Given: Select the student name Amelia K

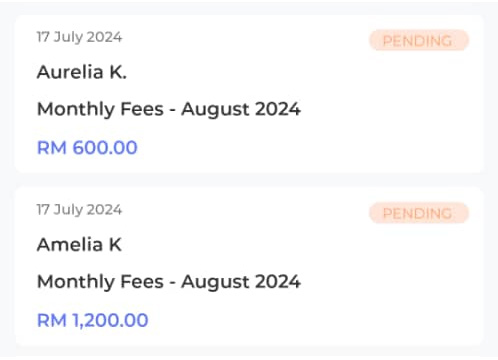Looking at the screenshot, I should click(79, 244).
